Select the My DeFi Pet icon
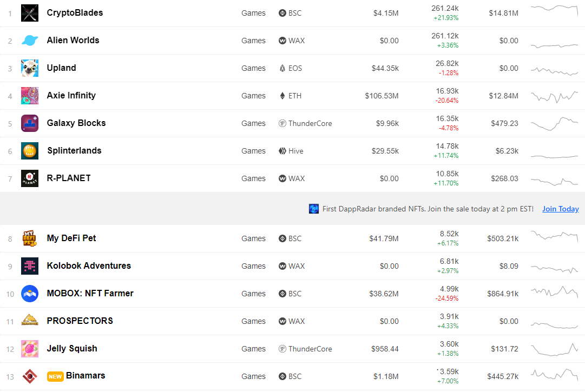Viewport: 585px width, 392px height. [x=29, y=238]
